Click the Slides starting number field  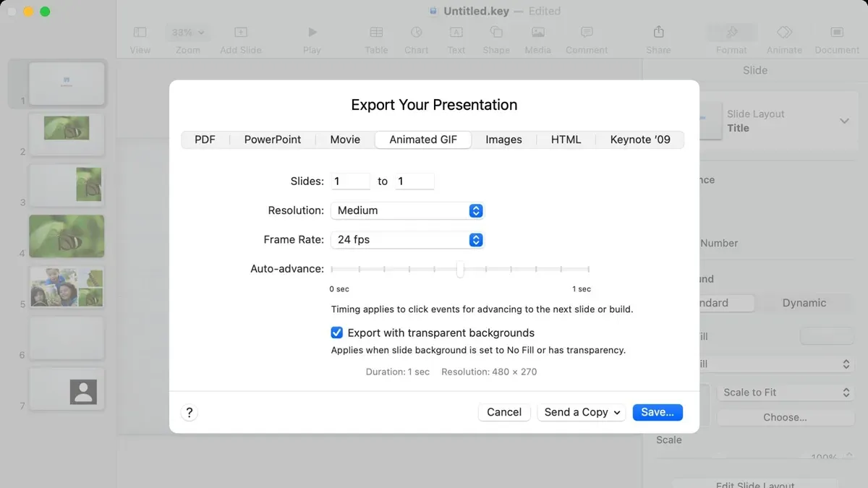tap(350, 181)
